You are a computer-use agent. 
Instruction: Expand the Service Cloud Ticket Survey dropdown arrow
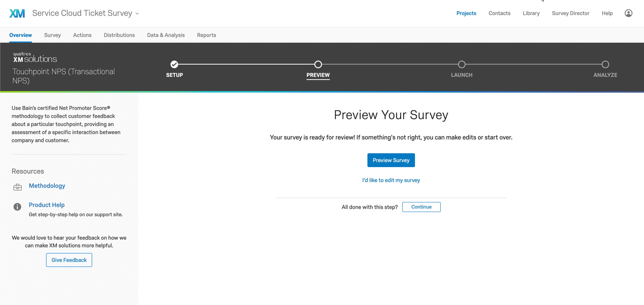[137, 13]
